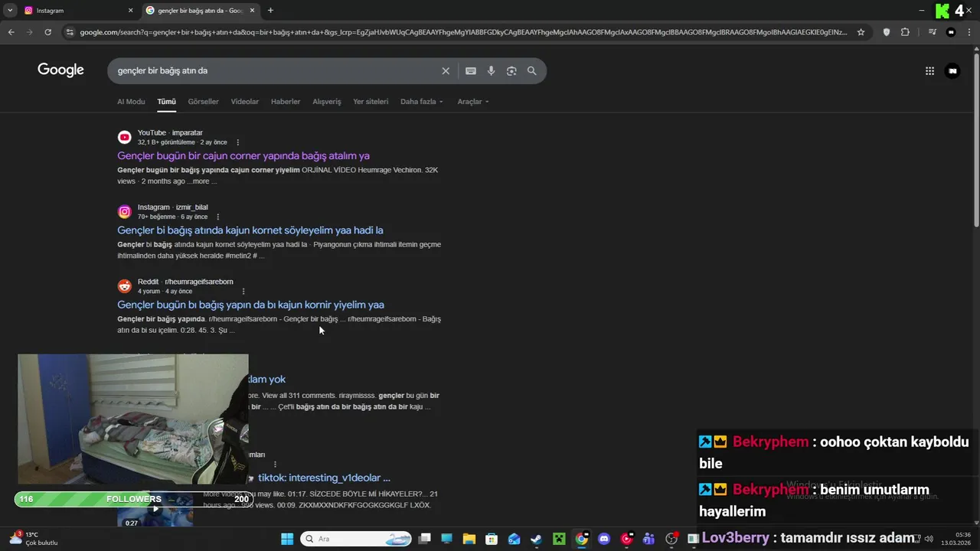
Task: Open more options for Instagram izmir_bilal result
Action: pos(218,217)
